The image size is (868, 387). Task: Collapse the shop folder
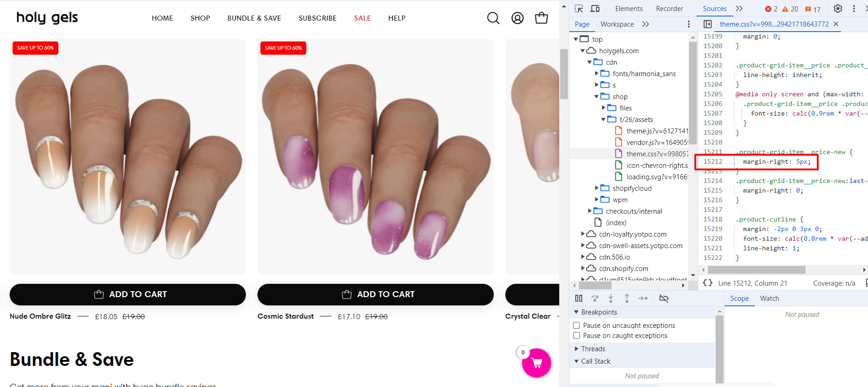point(596,97)
